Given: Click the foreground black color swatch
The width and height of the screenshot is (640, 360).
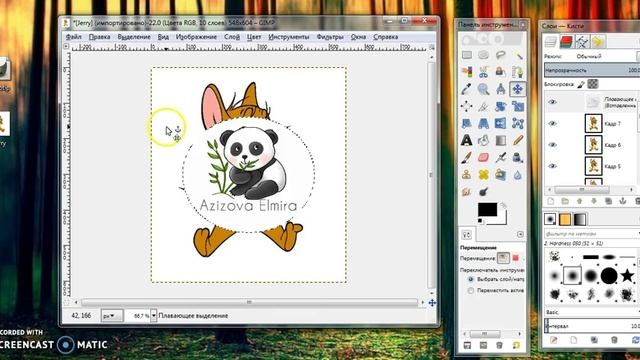Looking at the screenshot, I should click(487, 210).
